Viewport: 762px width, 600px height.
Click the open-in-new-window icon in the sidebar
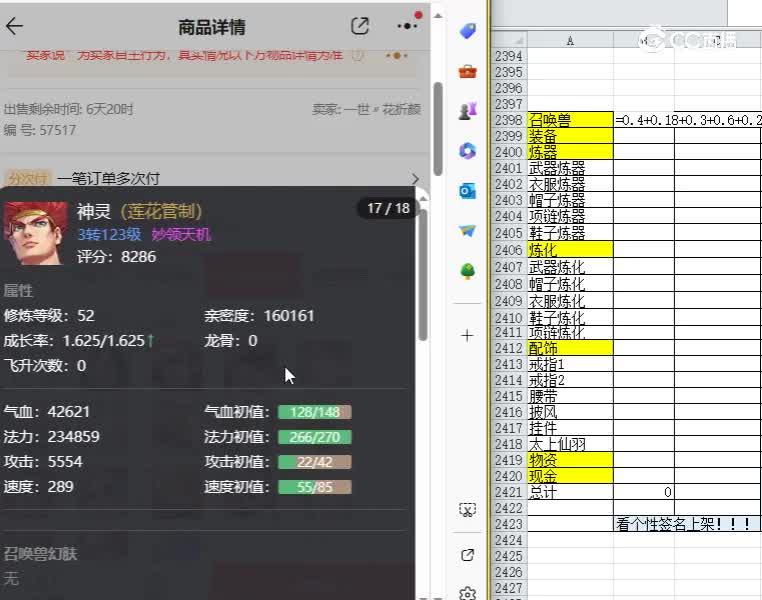click(x=468, y=555)
